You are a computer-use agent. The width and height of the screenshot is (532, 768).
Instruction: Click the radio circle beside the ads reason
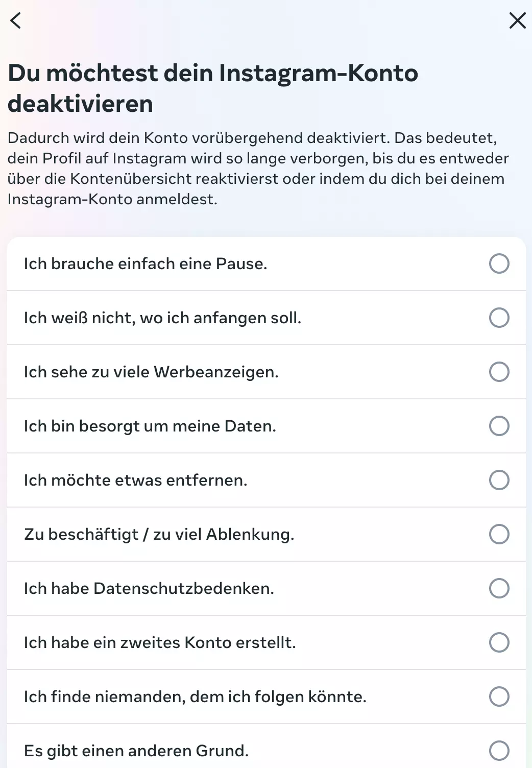[499, 372]
